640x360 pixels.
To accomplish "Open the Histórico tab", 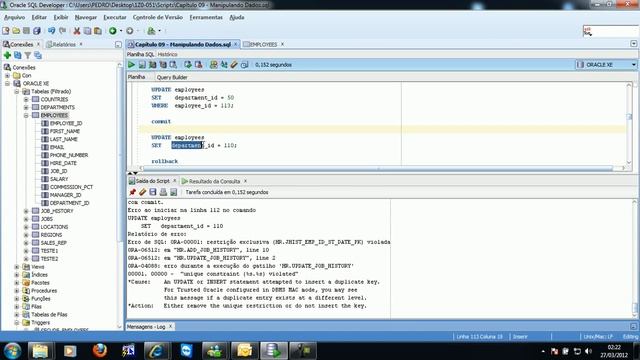I will (167, 54).
